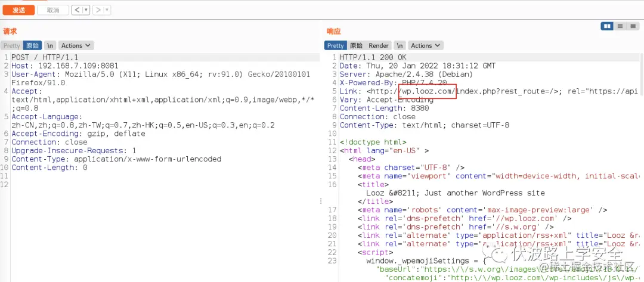Click 'Vary: Accept-Encoding' response line
This screenshot has width=644, height=282.
pos(386,100)
